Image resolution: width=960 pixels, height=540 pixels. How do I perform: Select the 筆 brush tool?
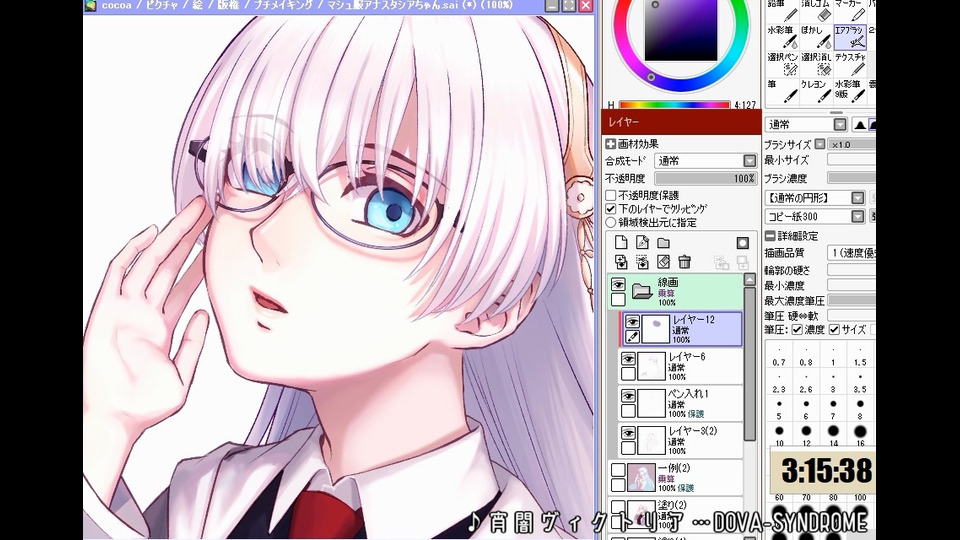[x=782, y=91]
